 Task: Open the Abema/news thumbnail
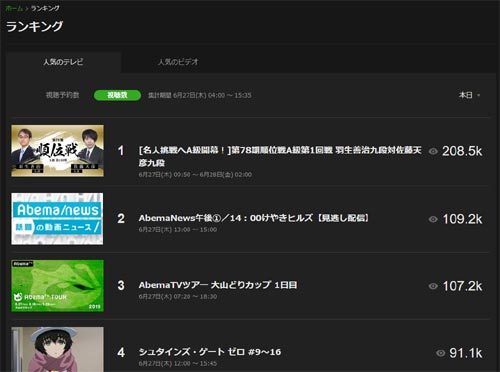[x=57, y=219]
